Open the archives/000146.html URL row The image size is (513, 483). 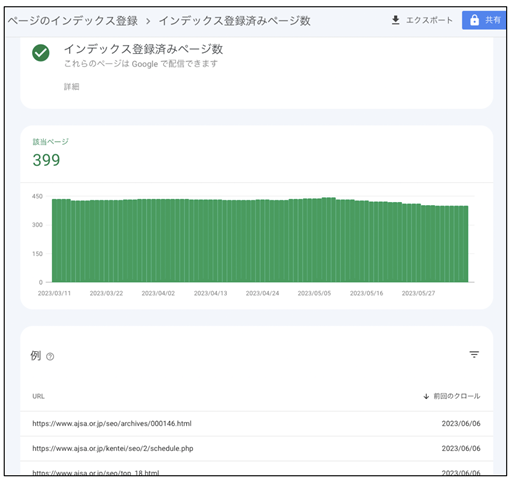pos(256,424)
